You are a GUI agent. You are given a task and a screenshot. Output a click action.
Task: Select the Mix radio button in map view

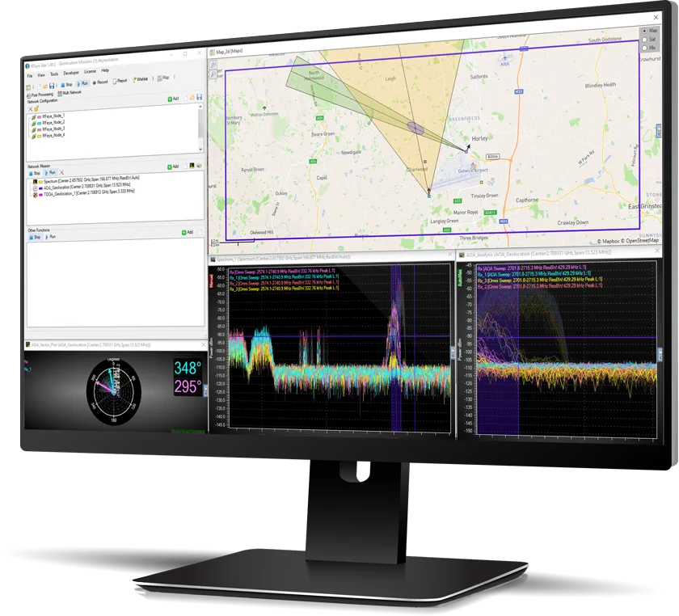[644, 48]
